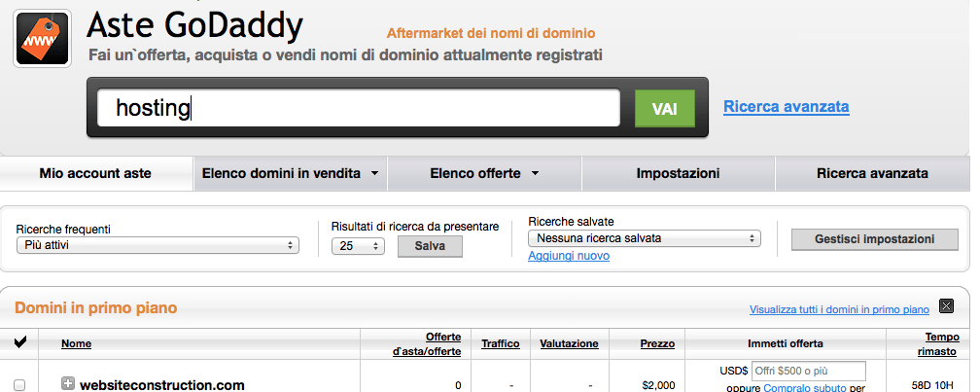Open the Elenco domini in vendita tab
The height and width of the screenshot is (392, 980).
291,173
